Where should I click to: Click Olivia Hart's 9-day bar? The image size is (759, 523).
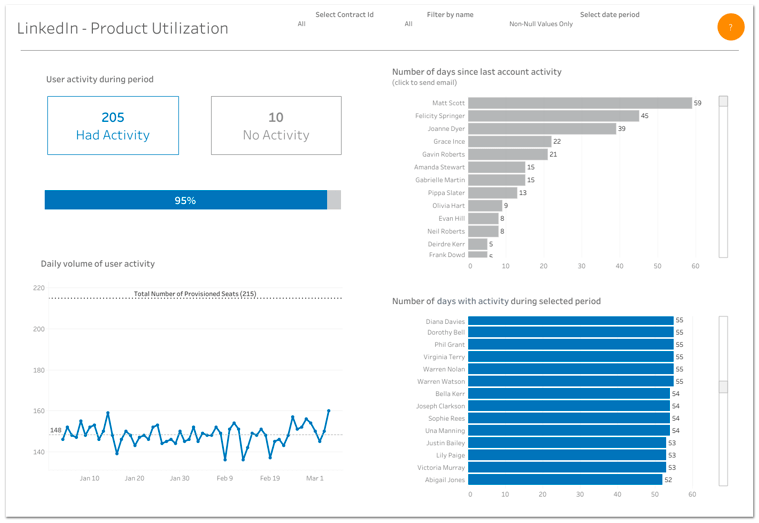[x=485, y=205]
